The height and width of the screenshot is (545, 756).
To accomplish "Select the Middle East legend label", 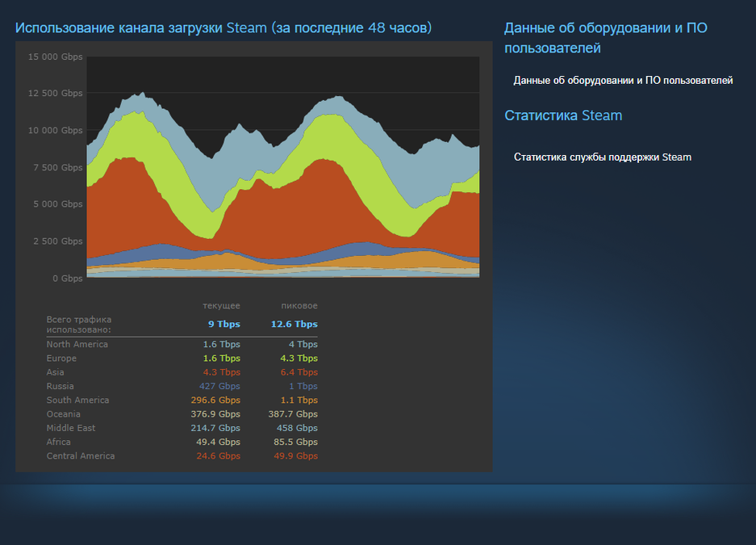I will point(71,428).
